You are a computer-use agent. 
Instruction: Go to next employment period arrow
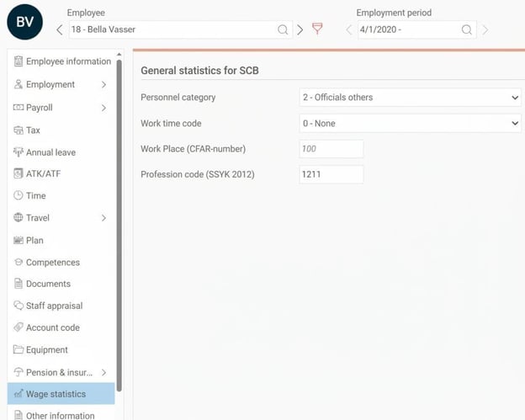pyautogui.click(x=485, y=29)
